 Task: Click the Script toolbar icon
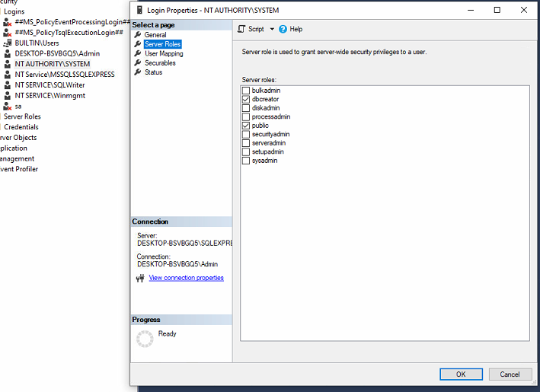[241, 29]
